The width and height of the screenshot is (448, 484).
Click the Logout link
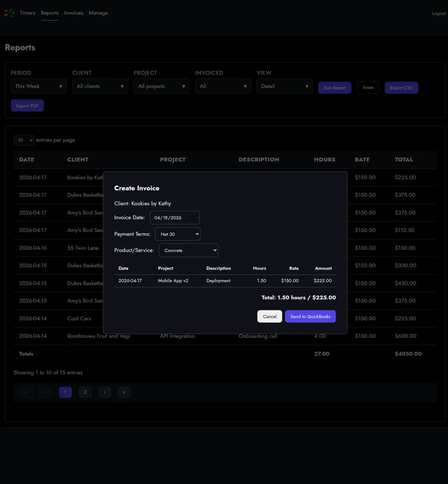click(439, 13)
